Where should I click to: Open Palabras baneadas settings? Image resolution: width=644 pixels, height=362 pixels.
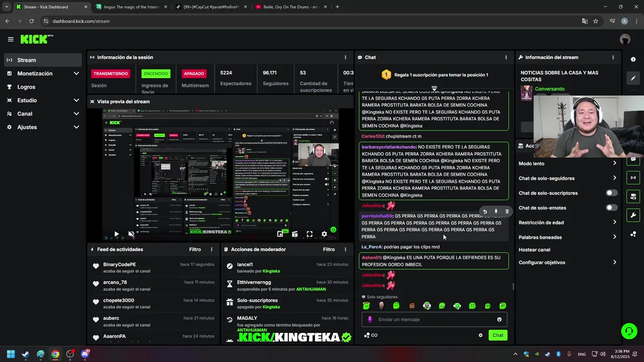tap(568, 237)
